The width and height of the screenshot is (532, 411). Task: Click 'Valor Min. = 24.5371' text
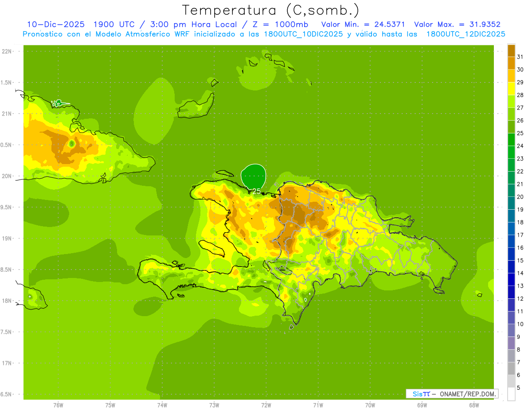point(363,24)
